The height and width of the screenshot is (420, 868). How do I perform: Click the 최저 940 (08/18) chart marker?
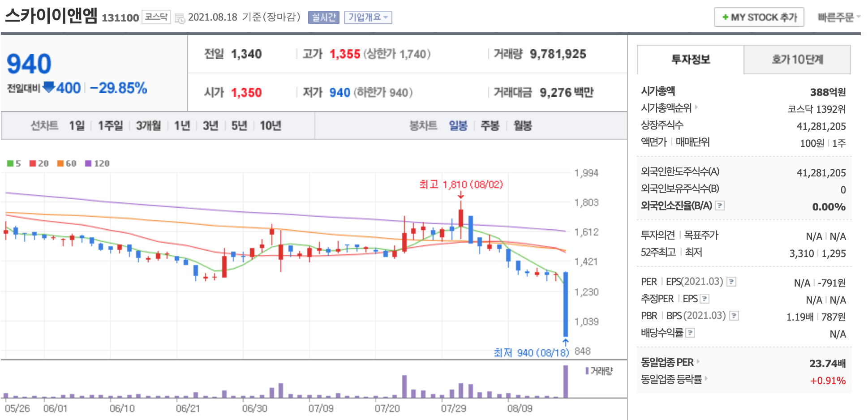[x=531, y=353]
